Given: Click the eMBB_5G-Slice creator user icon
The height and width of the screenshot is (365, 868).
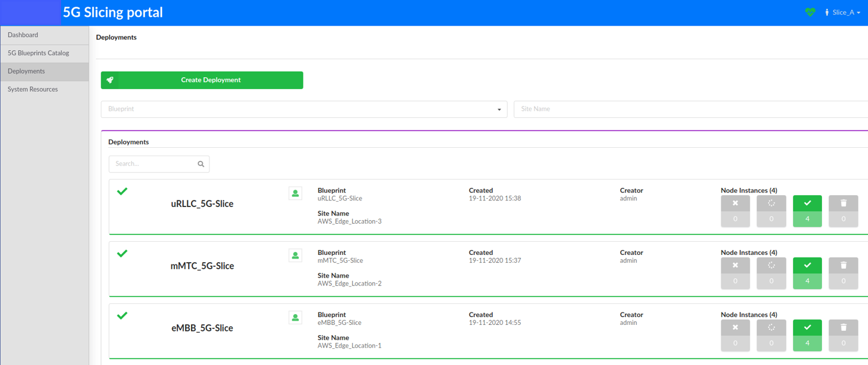Looking at the screenshot, I should pyautogui.click(x=295, y=318).
